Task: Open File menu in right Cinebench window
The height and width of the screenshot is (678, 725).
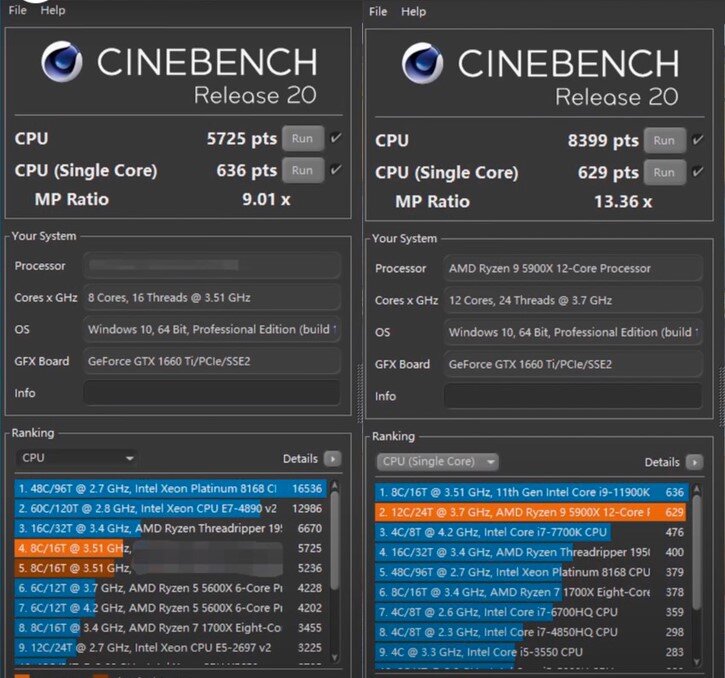Action: [x=378, y=12]
